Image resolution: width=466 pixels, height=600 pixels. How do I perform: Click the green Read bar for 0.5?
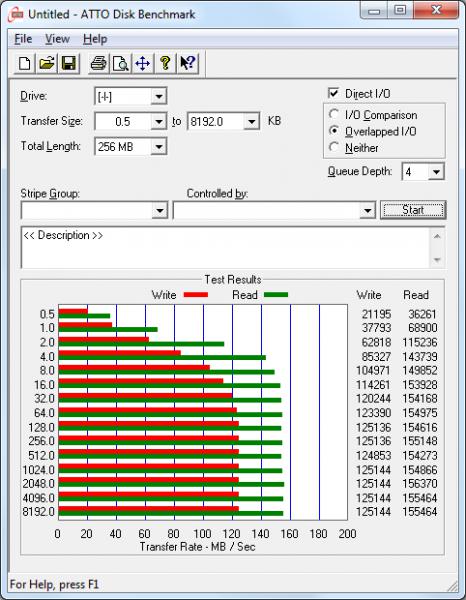pyautogui.click(x=85, y=316)
